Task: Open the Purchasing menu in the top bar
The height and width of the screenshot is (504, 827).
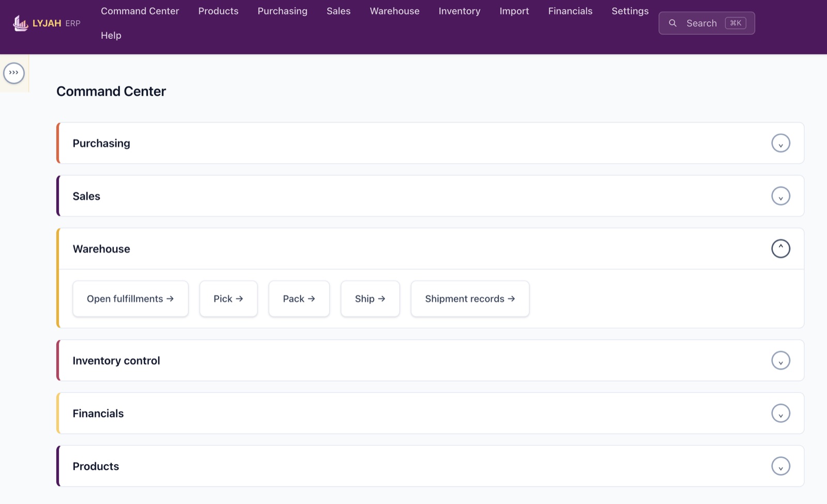Action: (x=282, y=11)
